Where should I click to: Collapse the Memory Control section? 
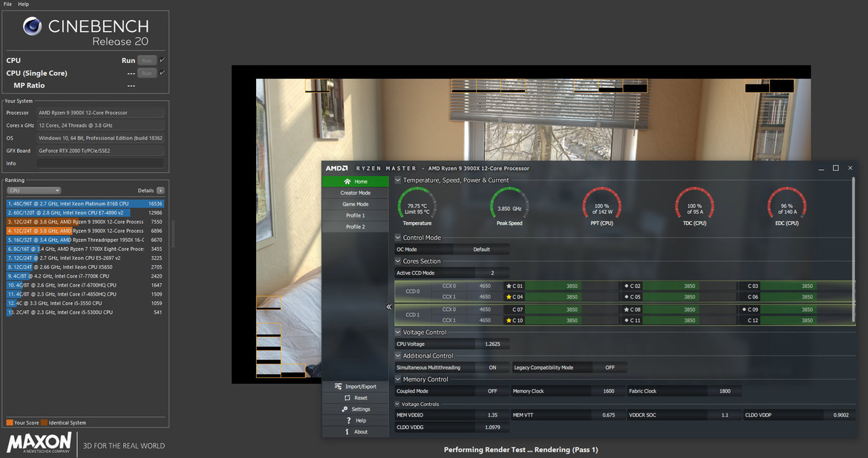[x=397, y=379]
